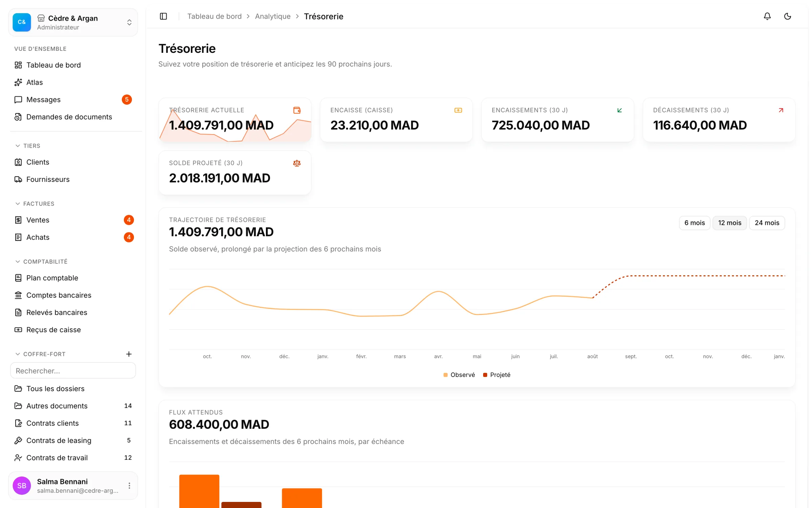Collapse the Coffre-fort section

pyautogui.click(x=40, y=354)
